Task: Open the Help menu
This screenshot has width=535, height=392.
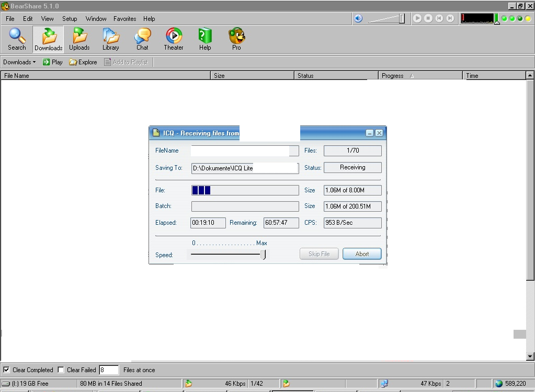Action: [x=149, y=19]
